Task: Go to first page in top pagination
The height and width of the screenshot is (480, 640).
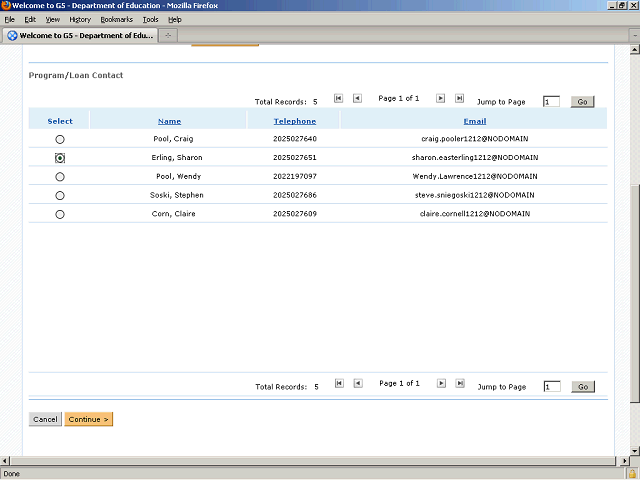Action: (x=338, y=99)
